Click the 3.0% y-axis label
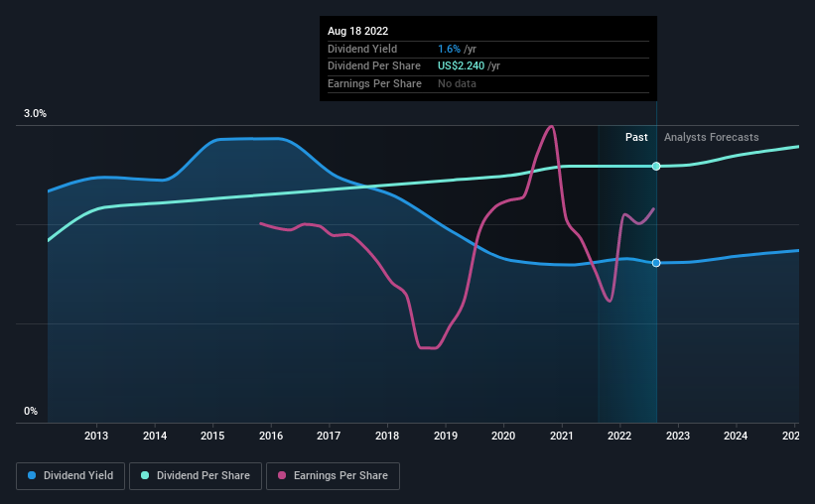The height and width of the screenshot is (504, 815). [x=35, y=113]
